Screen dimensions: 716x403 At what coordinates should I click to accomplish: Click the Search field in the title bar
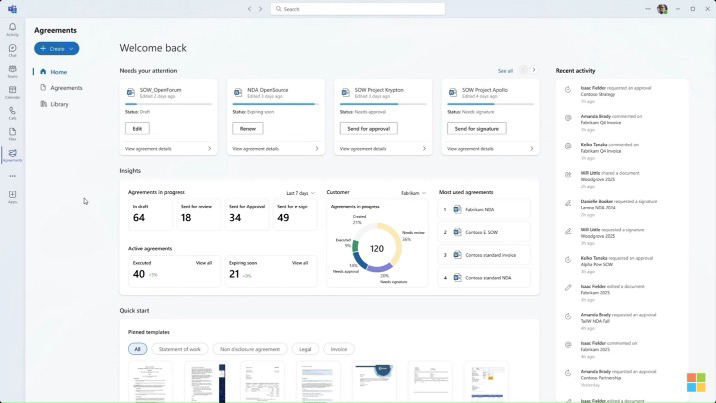360,9
